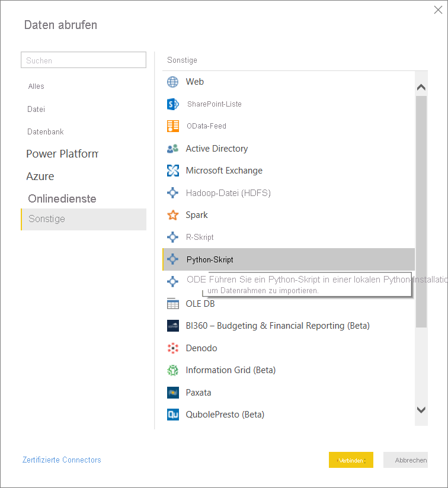Viewport: 448px width, 488px height.
Task: Open the Datenbank category
Action: 46,131
